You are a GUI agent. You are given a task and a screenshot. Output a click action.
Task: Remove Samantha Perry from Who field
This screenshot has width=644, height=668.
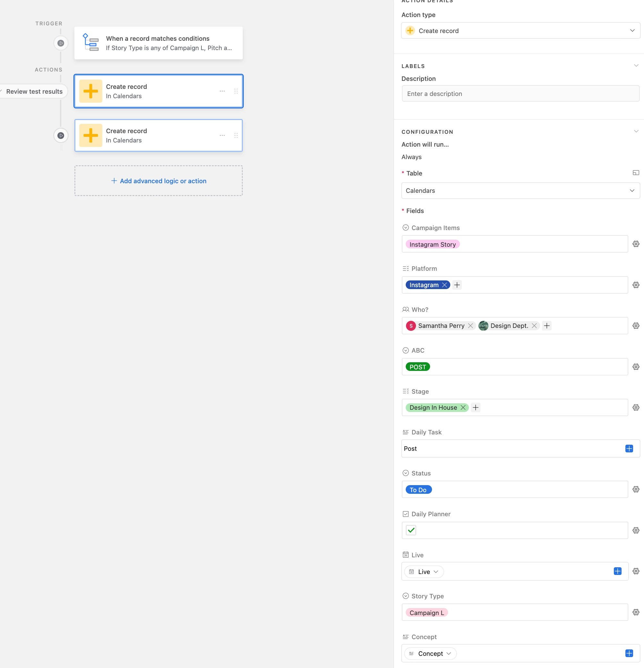(470, 326)
